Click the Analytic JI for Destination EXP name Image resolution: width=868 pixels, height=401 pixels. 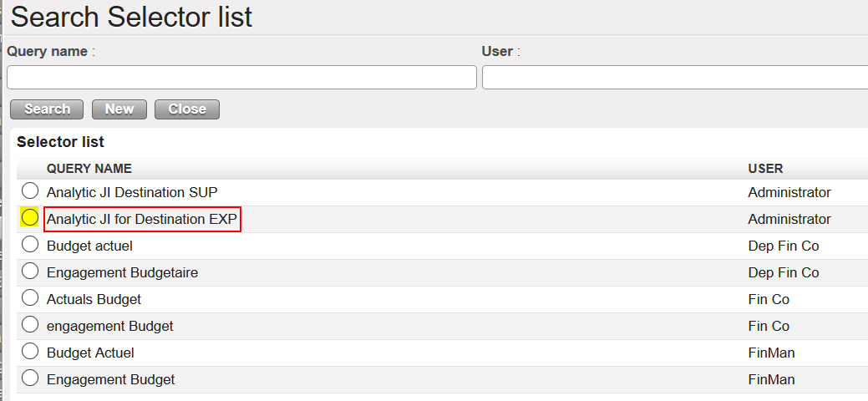(x=142, y=219)
